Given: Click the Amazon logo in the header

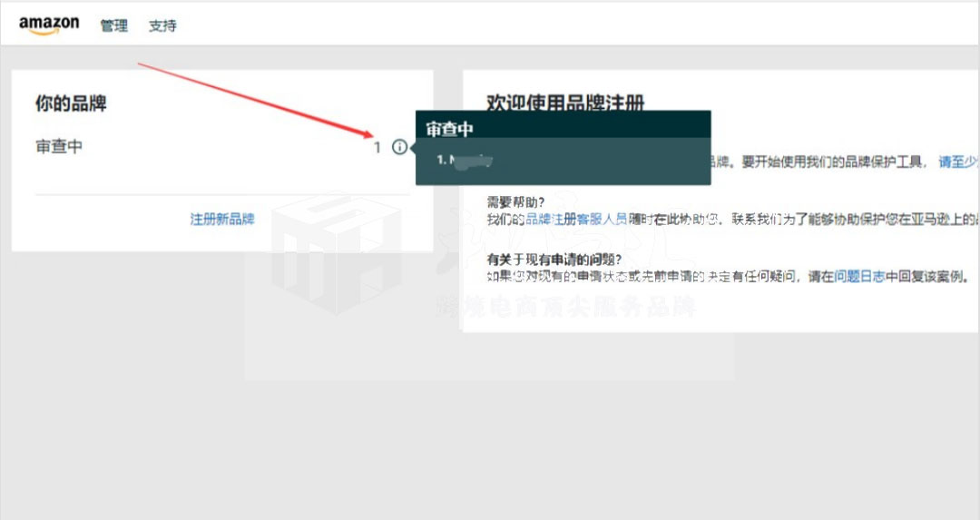Looking at the screenshot, I should click(x=49, y=25).
